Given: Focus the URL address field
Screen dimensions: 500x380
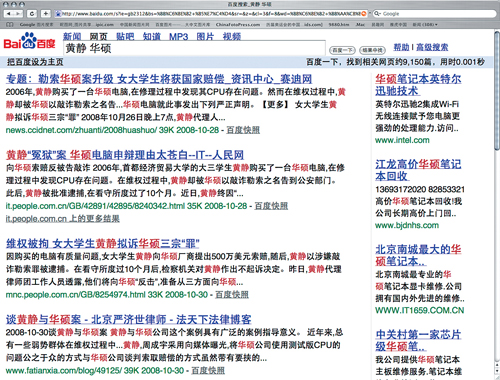Looking at the screenshot, I should point(211,14).
